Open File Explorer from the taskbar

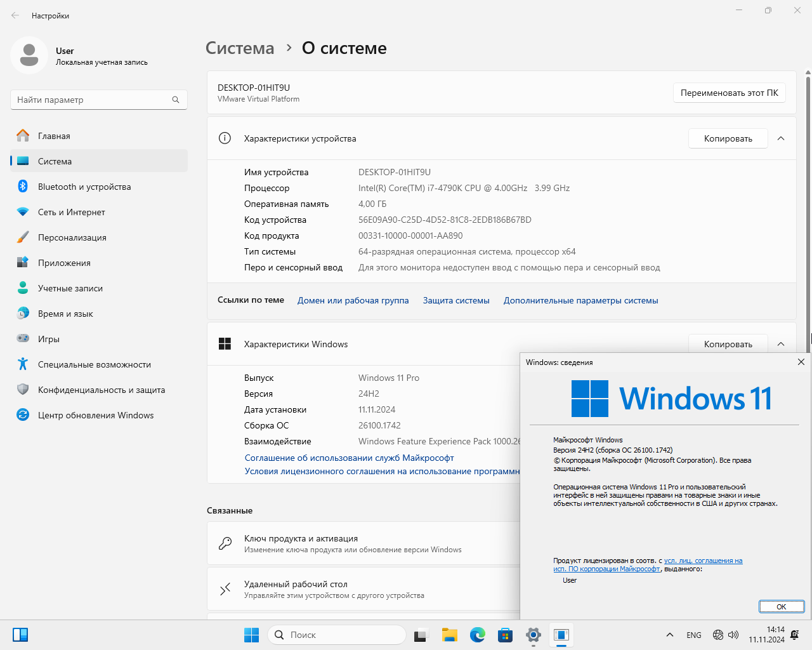pos(450,635)
